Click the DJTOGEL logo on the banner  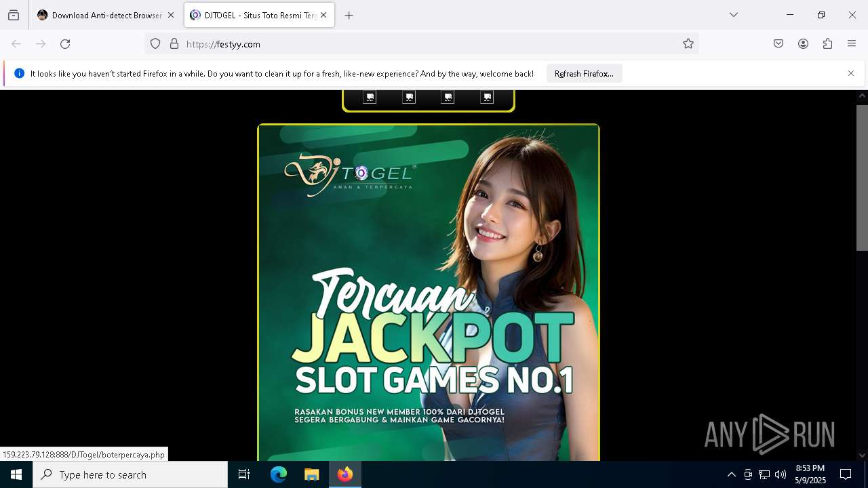[349, 175]
